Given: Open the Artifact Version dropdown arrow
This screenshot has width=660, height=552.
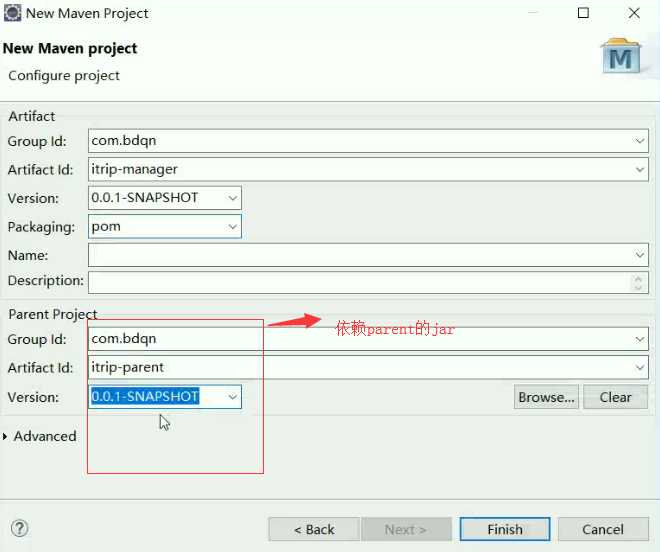Looking at the screenshot, I should pos(232,198).
